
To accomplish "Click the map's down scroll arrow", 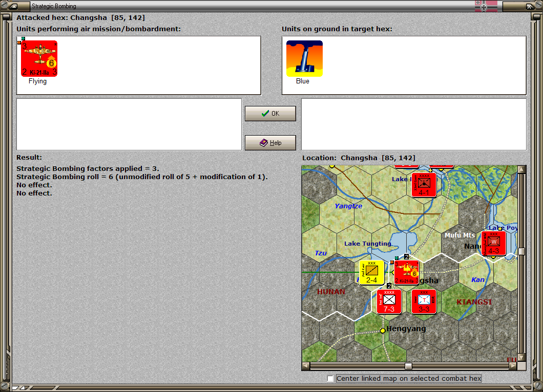I will [522, 357].
